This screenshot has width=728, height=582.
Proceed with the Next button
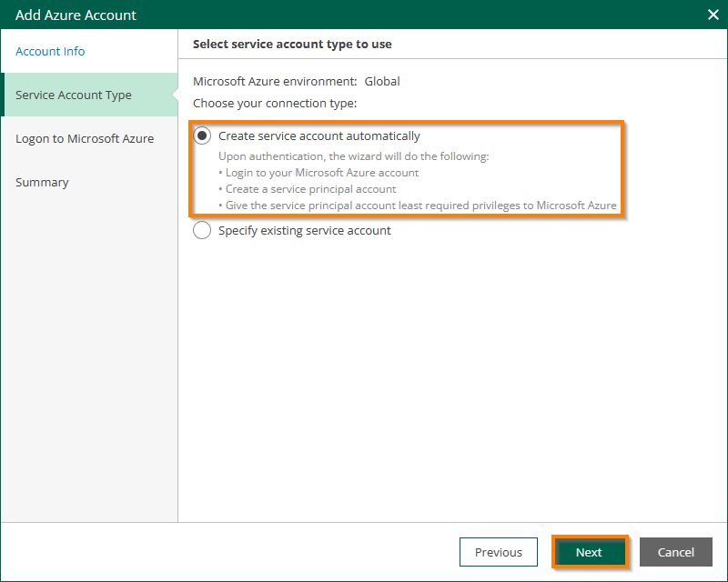[x=589, y=552]
